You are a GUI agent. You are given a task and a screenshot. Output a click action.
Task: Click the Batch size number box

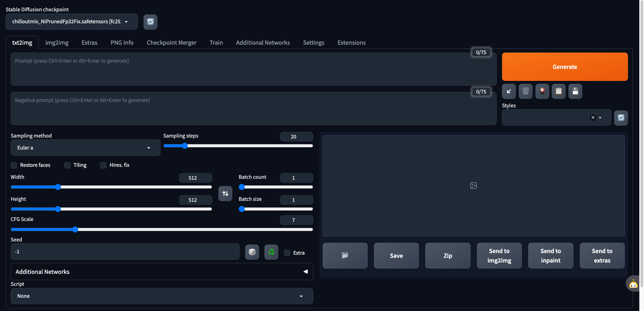click(x=297, y=200)
